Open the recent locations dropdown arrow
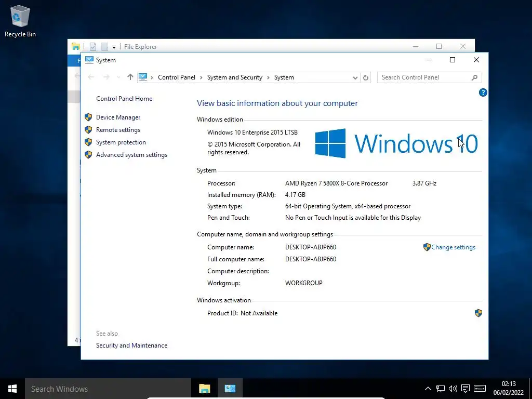 pyautogui.click(x=118, y=78)
